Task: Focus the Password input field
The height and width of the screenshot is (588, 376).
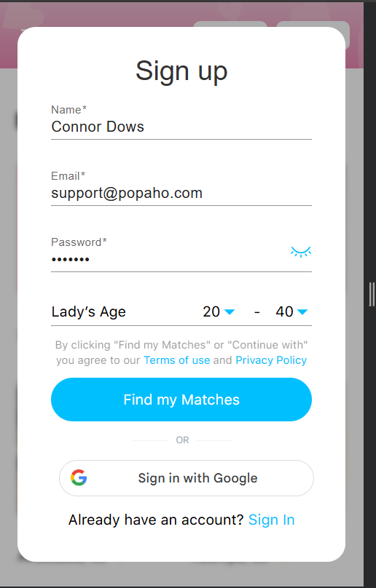Action: click(x=169, y=260)
